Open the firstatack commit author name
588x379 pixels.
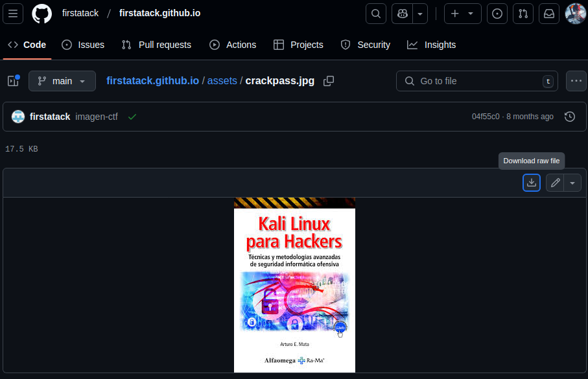(50, 117)
